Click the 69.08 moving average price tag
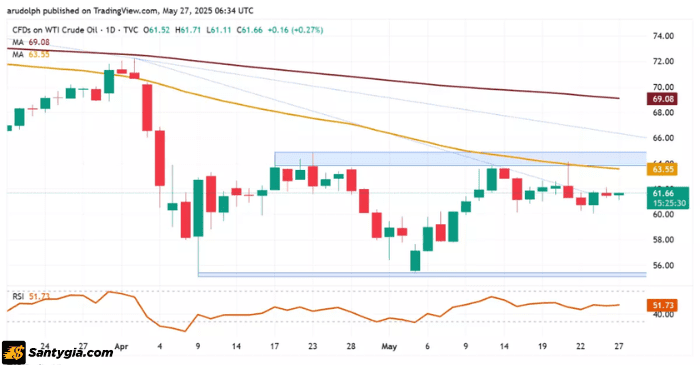 (x=662, y=99)
